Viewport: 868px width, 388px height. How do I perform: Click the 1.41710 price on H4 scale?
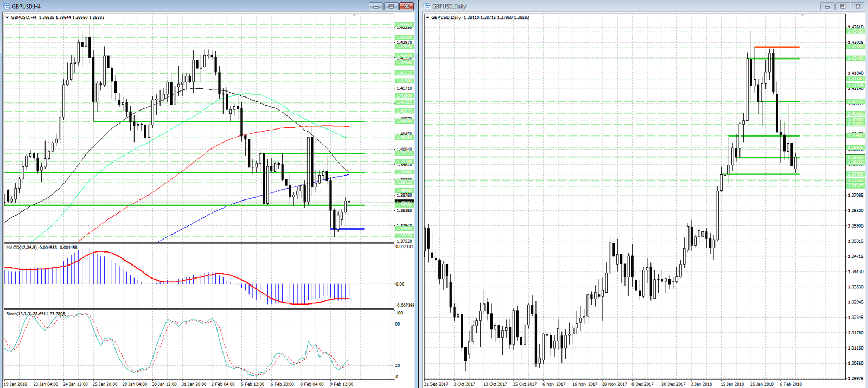(404, 88)
